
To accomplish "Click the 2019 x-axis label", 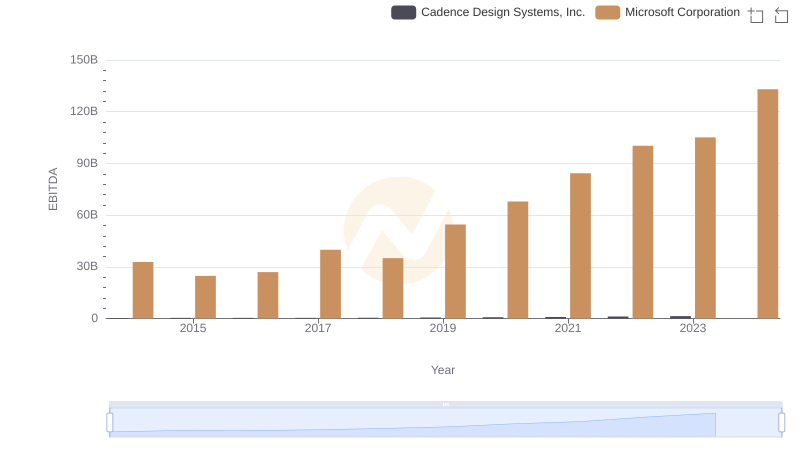I will 443,328.
